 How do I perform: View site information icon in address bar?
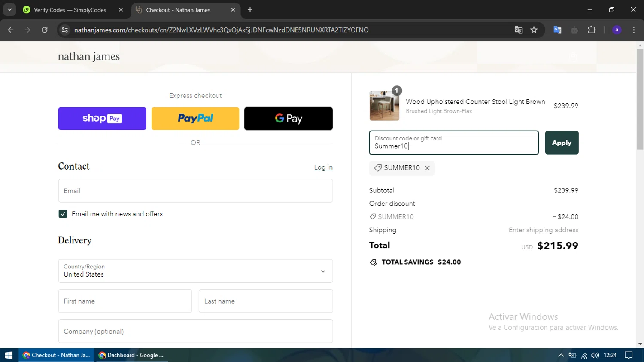click(65, 30)
